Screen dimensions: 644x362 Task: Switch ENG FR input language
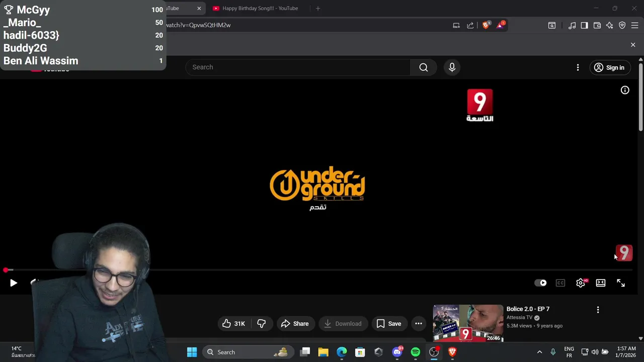pos(569,352)
